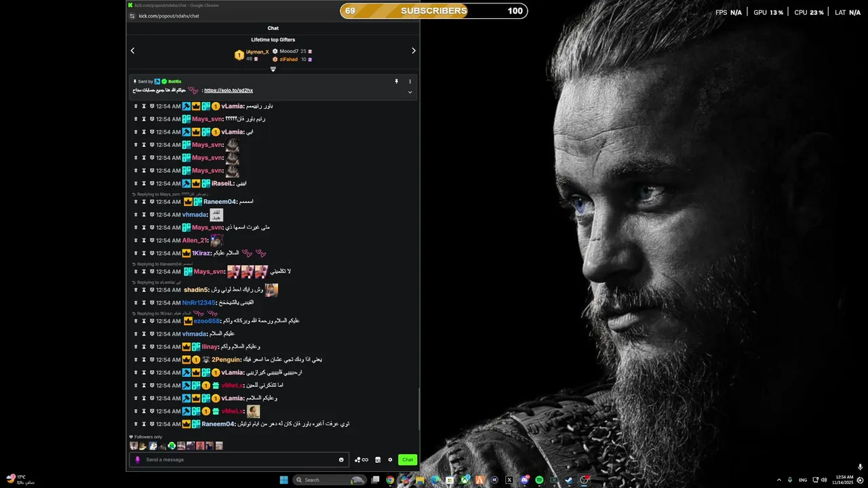Viewport: 868px width, 488px height.
Task: Click username 1Kiraz in chat
Action: (202, 253)
